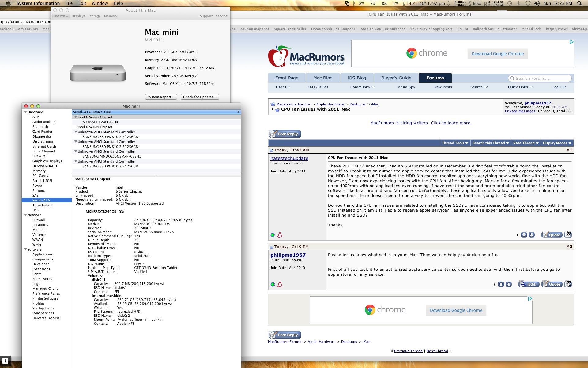
Task: Open the Community dropdown menu
Action: (363, 87)
